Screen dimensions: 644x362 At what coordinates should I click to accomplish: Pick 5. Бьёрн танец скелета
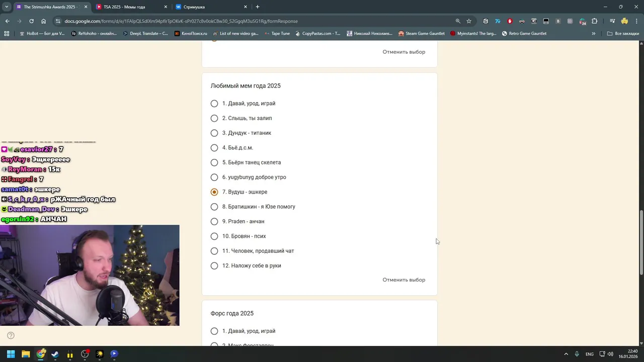[x=214, y=162]
